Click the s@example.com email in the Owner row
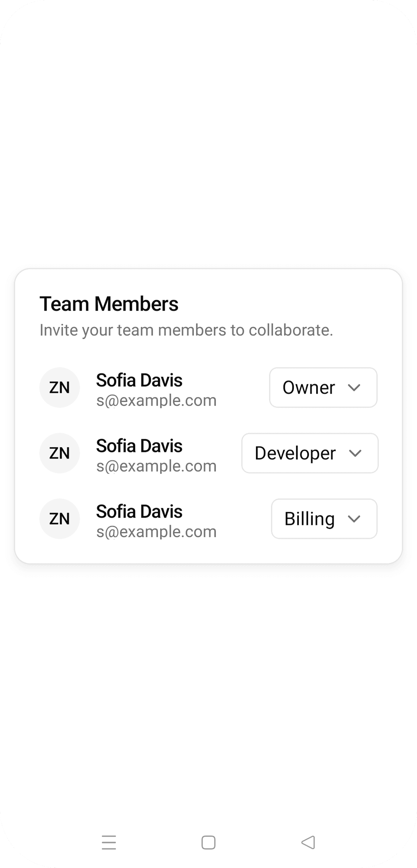 pyautogui.click(x=156, y=401)
